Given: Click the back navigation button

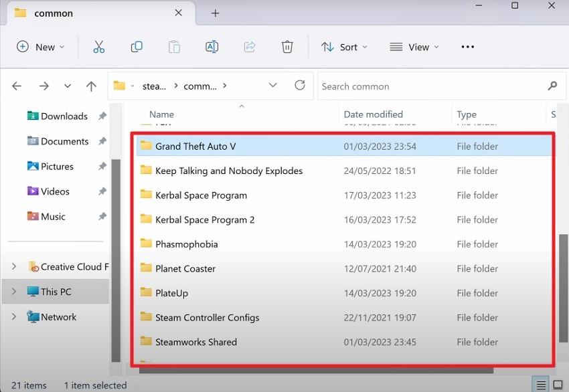Looking at the screenshot, I should tap(17, 86).
